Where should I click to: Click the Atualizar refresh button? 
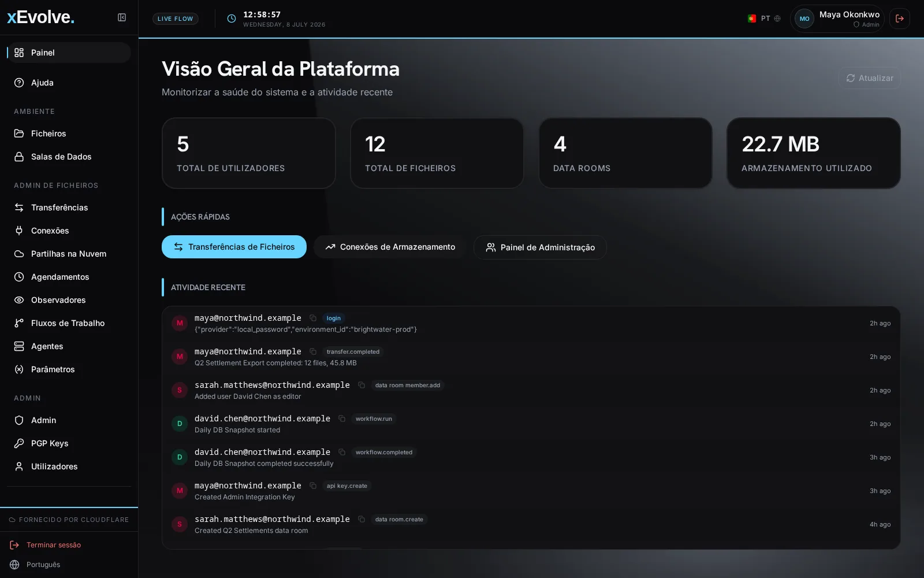pyautogui.click(x=870, y=78)
